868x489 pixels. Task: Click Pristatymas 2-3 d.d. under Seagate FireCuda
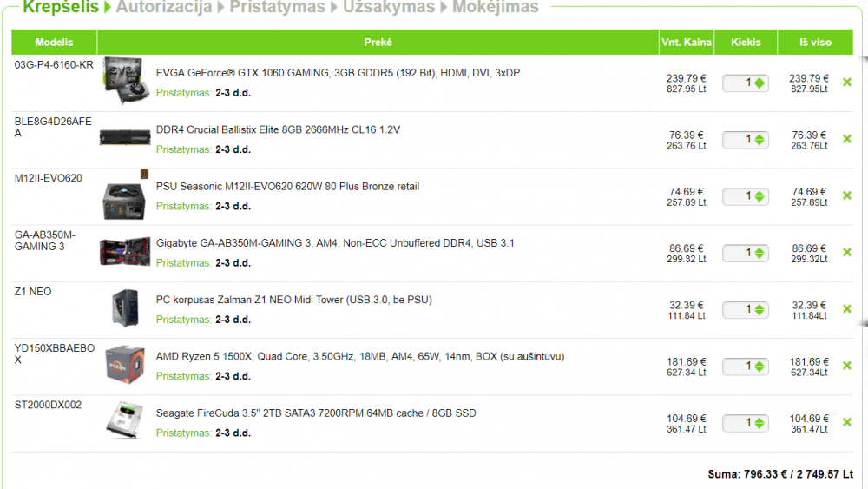[x=203, y=433]
